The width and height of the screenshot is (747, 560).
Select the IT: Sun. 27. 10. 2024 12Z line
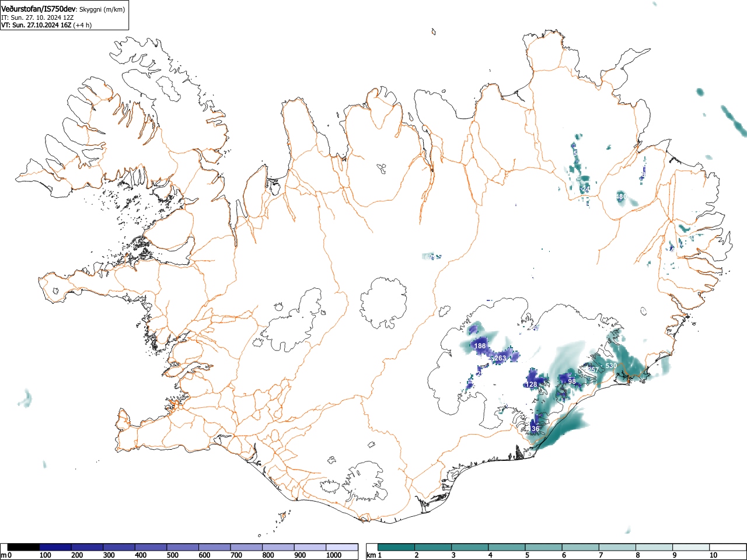pyautogui.click(x=37, y=17)
